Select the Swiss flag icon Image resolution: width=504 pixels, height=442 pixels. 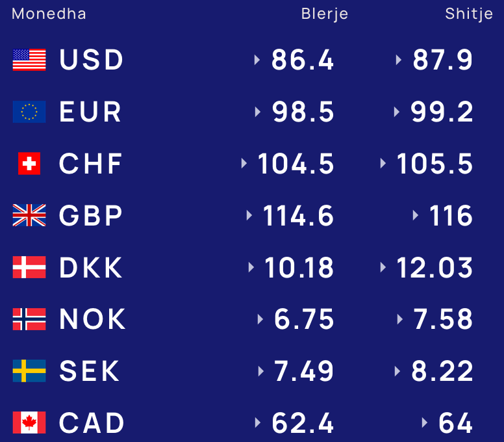(x=29, y=163)
